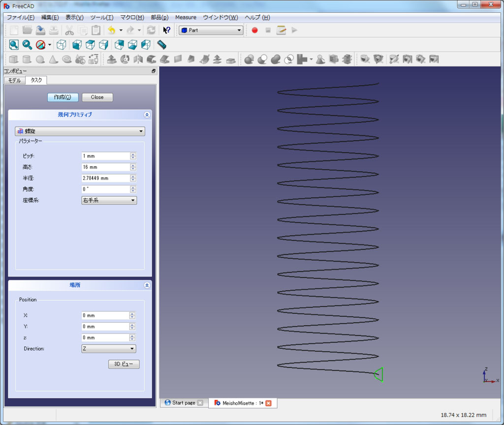Create a Cone primitive icon

(x=53, y=59)
